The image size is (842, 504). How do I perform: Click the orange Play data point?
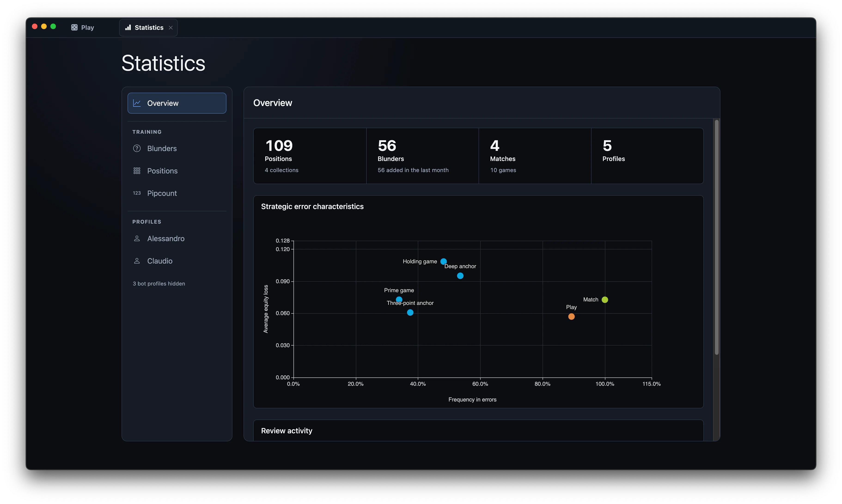[572, 316]
